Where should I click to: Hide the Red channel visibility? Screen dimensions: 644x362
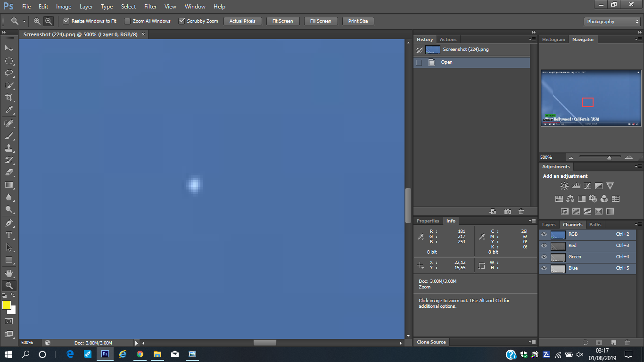point(544,246)
